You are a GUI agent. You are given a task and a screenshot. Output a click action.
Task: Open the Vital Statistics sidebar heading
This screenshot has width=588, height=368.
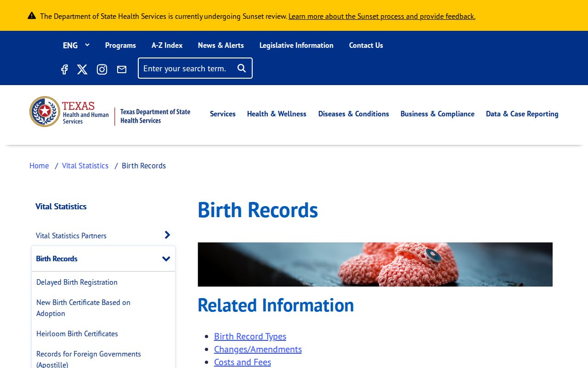61,207
